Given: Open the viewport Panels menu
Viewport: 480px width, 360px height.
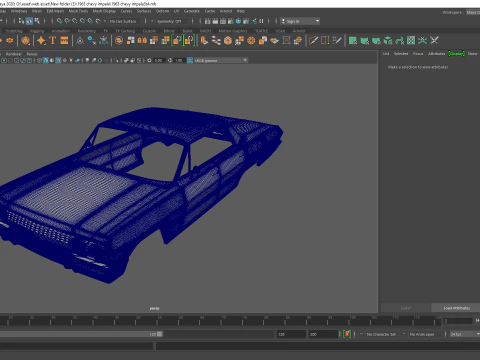Looking at the screenshot, I should 32,54.
